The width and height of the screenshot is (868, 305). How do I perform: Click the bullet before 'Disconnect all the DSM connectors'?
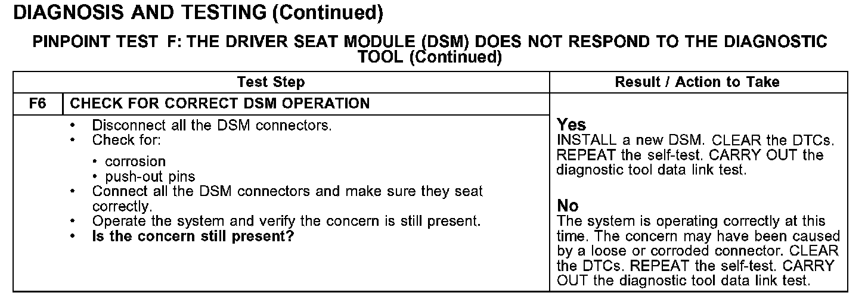tap(73, 126)
